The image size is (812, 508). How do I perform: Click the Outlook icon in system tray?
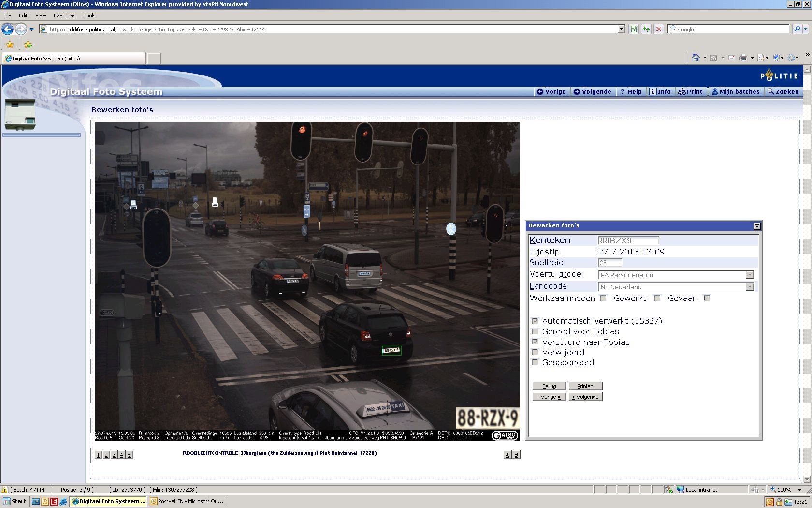pyautogui.click(x=770, y=502)
